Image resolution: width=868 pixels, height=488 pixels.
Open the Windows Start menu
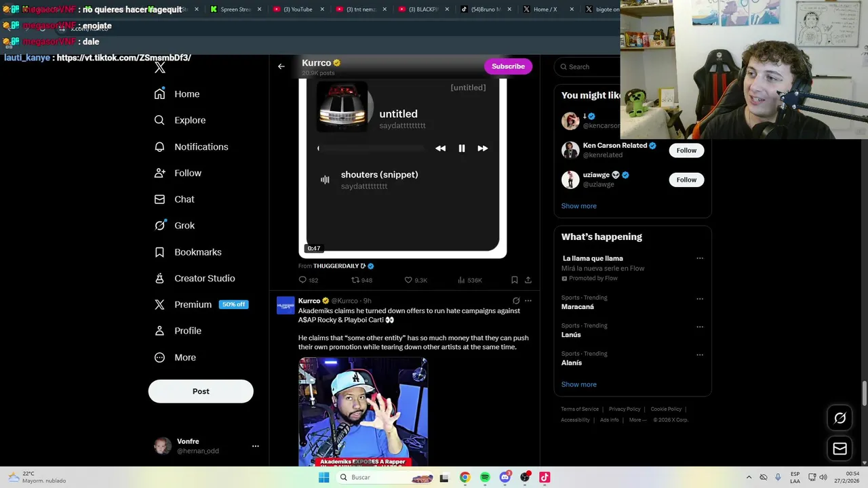point(324,478)
